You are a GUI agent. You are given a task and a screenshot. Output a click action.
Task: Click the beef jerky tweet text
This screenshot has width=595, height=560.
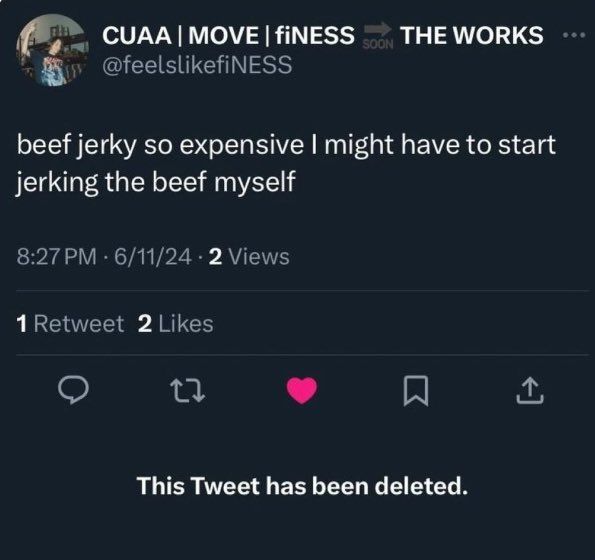click(x=286, y=163)
